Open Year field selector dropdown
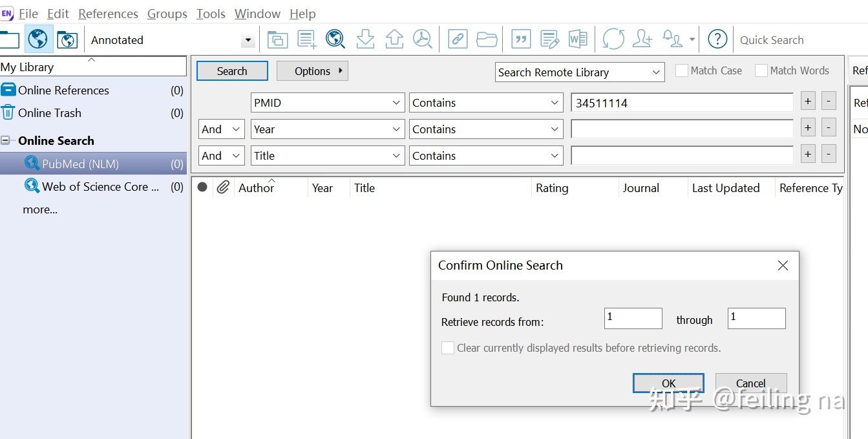The image size is (868, 439). (328, 129)
